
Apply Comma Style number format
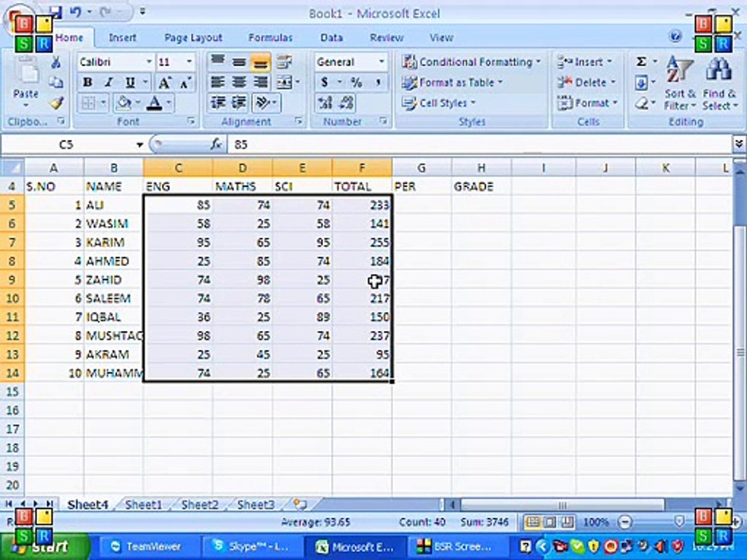click(378, 82)
